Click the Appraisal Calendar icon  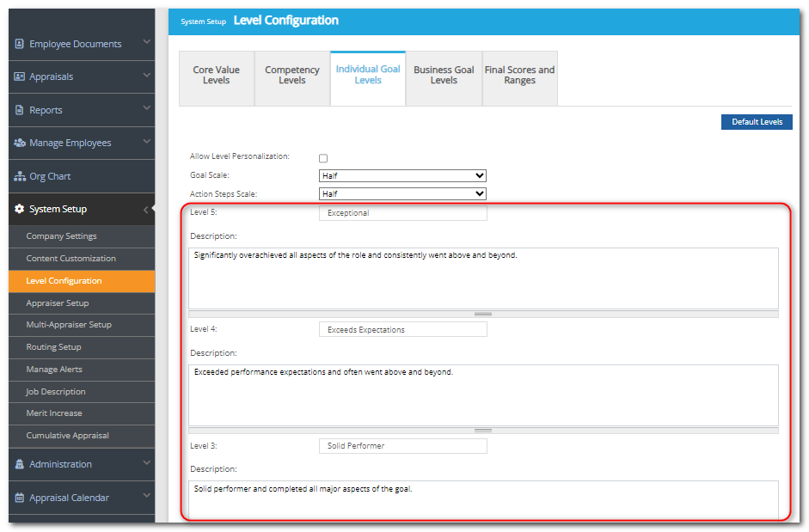[19, 498]
